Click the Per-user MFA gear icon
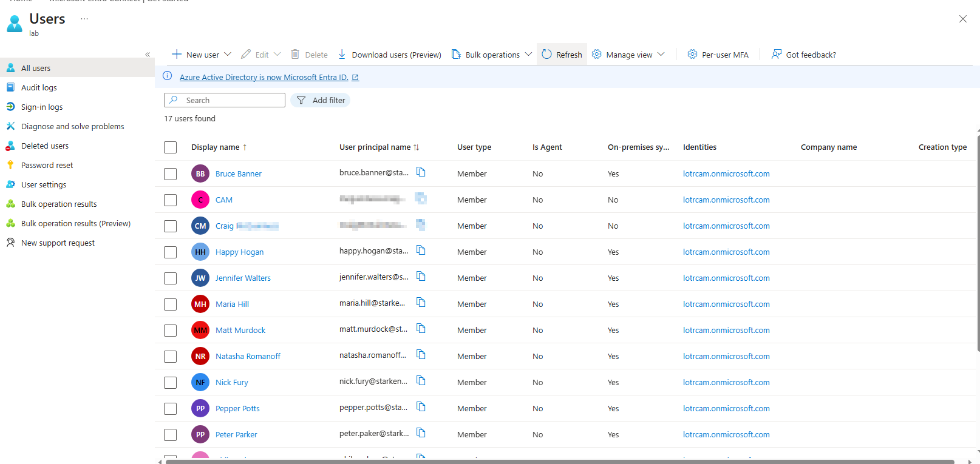The width and height of the screenshot is (980, 464). pos(692,54)
